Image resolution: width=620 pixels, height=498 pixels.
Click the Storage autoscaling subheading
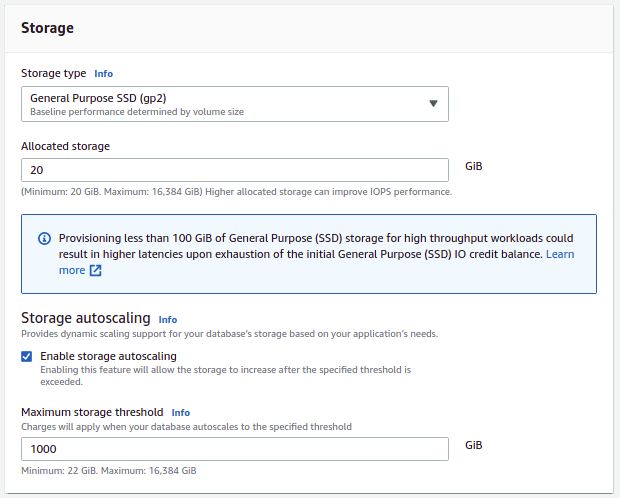click(85, 319)
